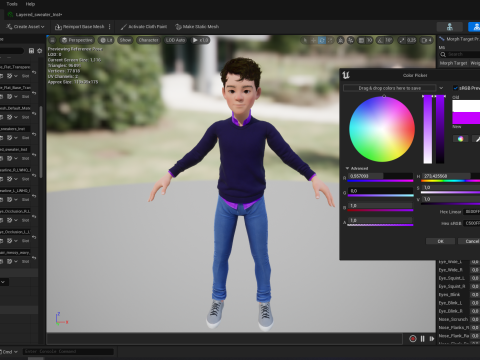Step forward one frame

[432, 339]
